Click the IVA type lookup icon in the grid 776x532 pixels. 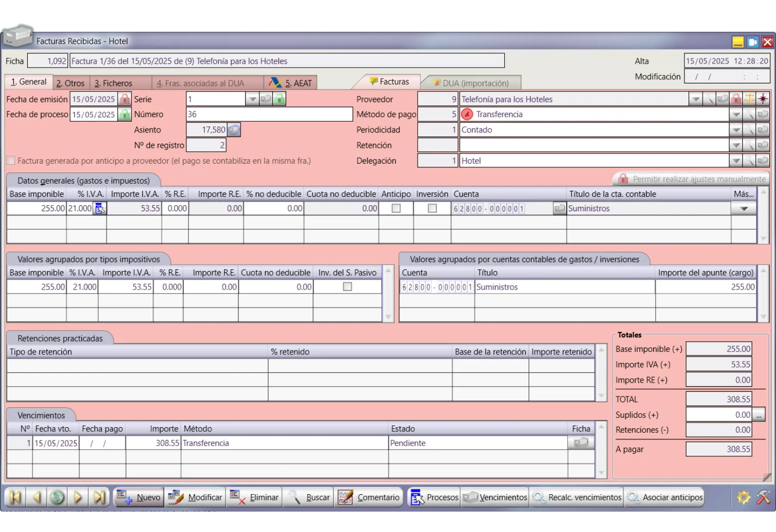tap(100, 208)
